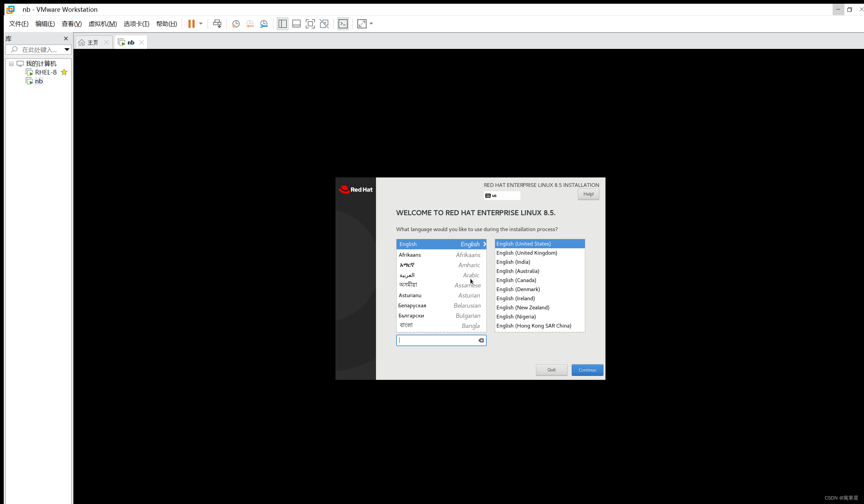The width and height of the screenshot is (864, 504).
Task: Select English (United Kingdom) locale
Action: click(540, 253)
